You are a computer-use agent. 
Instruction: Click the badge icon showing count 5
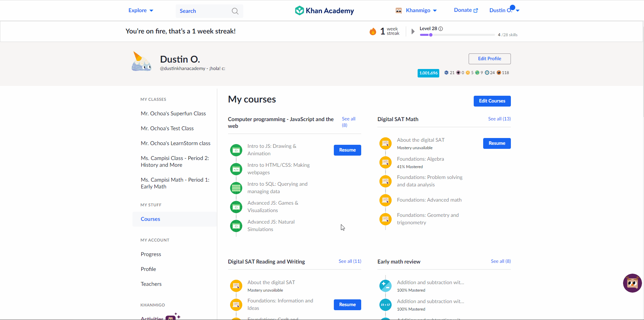click(468, 73)
